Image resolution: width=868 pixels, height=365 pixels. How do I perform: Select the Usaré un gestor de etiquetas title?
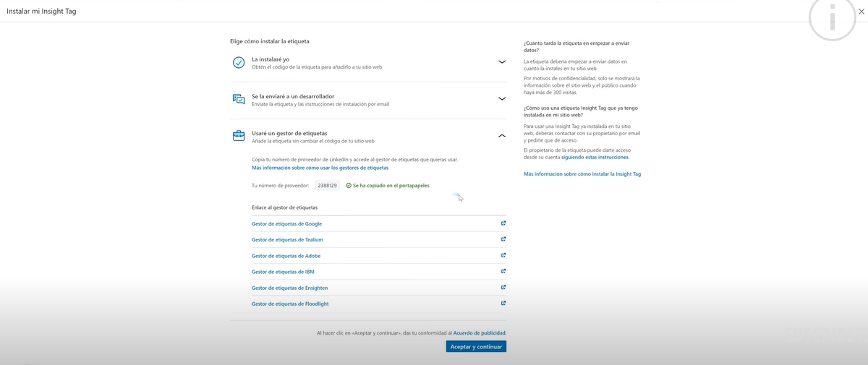click(x=289, y=134)
